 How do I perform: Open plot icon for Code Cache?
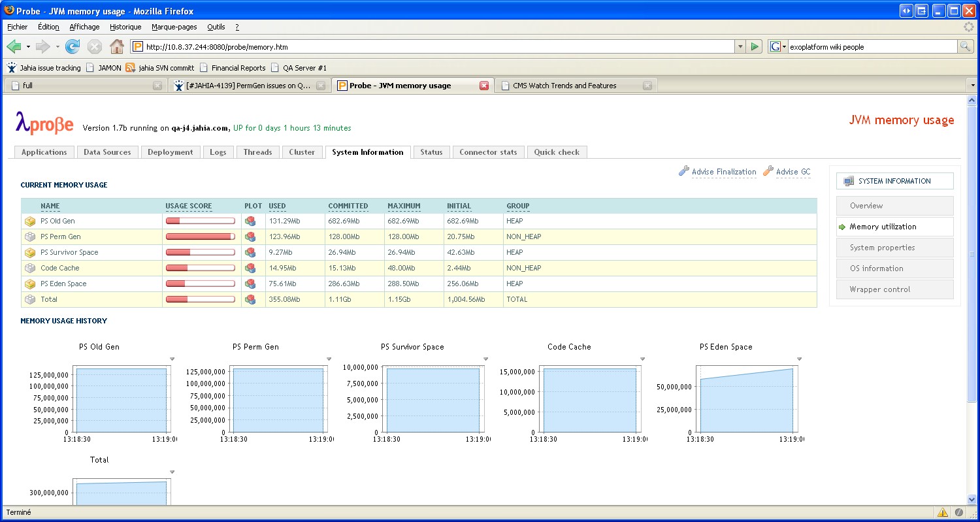click(x=250, y=268)
